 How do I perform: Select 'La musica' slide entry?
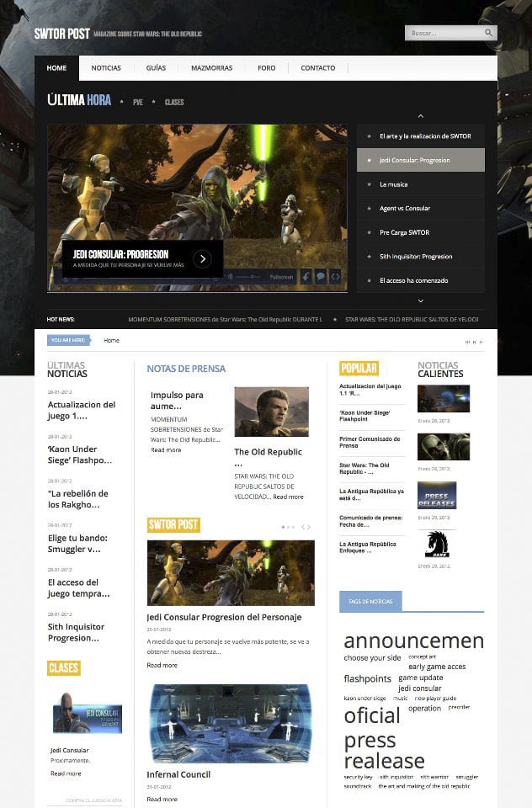[421, 184]
